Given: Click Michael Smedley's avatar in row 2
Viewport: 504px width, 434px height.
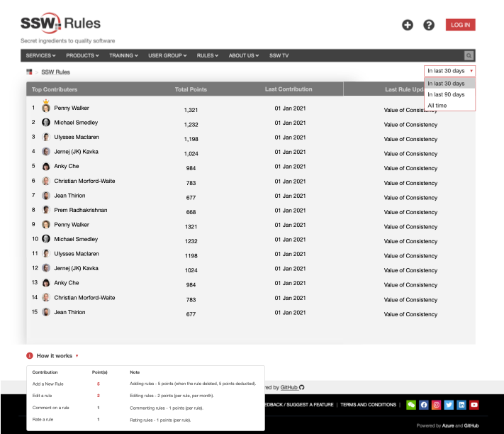Looking at the screenshot, I should 46,122.
